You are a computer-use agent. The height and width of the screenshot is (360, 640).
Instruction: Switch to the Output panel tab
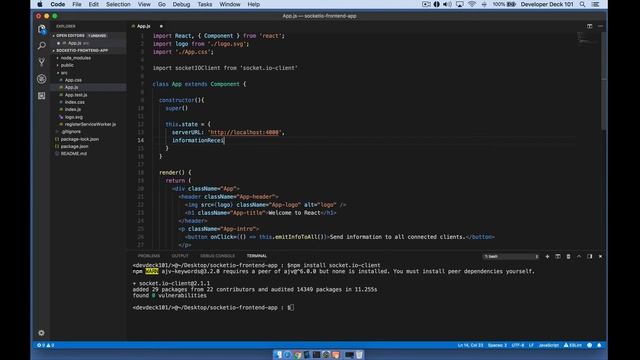pyautogui.click(x=180, y=256)
